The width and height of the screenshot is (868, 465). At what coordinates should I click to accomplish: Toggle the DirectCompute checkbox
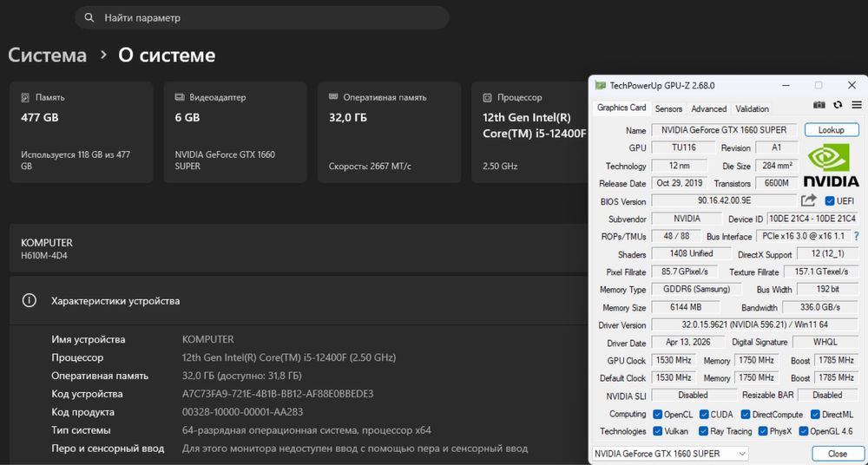746,414
